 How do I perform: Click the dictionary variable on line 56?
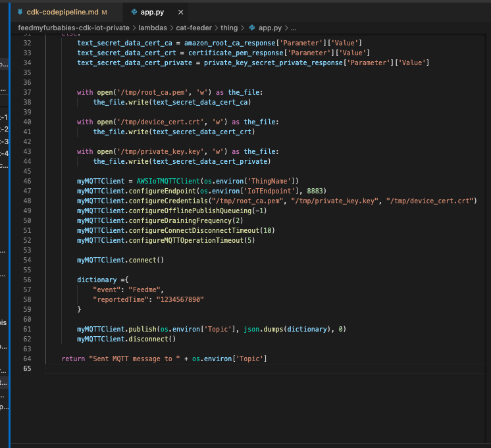click(x=97, y=280)
